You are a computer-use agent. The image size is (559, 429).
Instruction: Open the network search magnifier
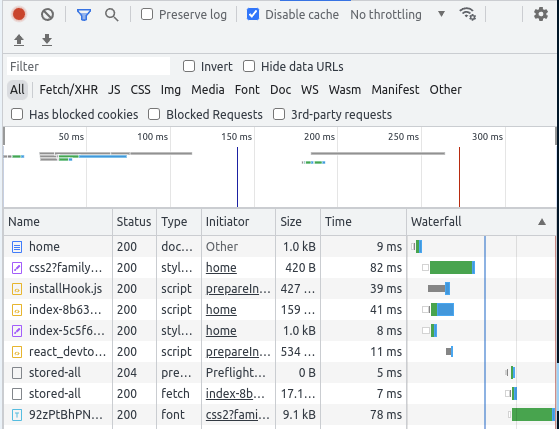112,15
